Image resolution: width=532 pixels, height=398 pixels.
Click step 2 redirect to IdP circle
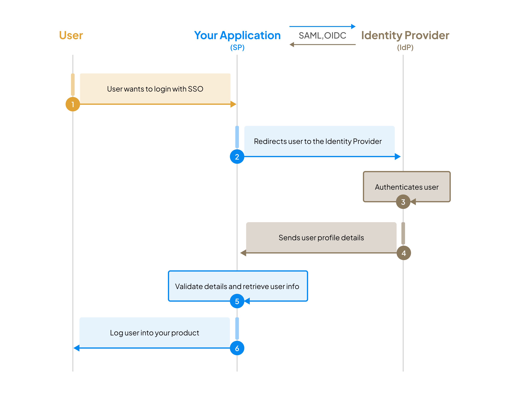pos(237,156)
